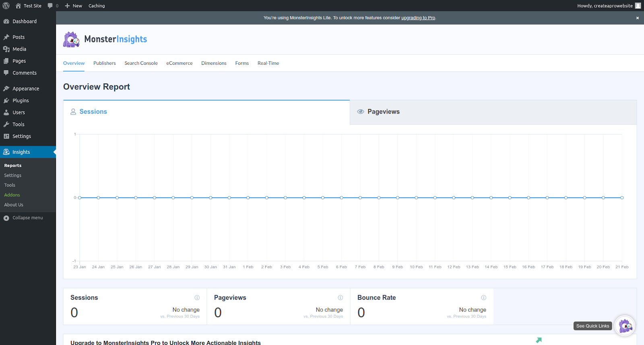Open Settings under Insights submenu
The width and height of the screenshot is (644, 345).
click(x=13, y=176)
